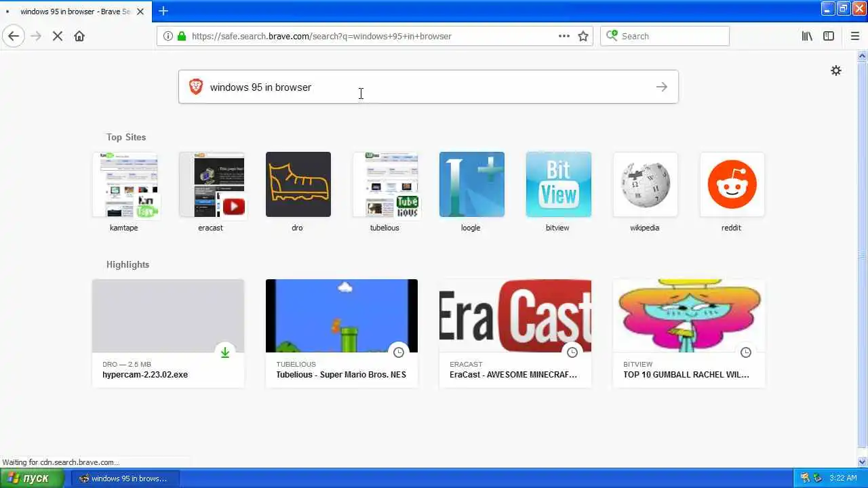The height and width of the screenshot is (488, 868).
Task: Open the wikipedia top site tile
Action: 646,184
